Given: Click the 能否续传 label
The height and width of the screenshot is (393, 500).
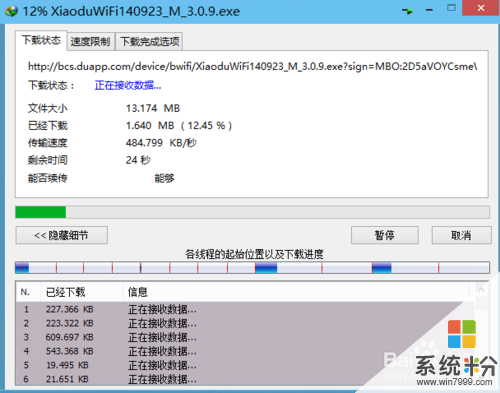Looking at the screenshot, I should (48, 178).
